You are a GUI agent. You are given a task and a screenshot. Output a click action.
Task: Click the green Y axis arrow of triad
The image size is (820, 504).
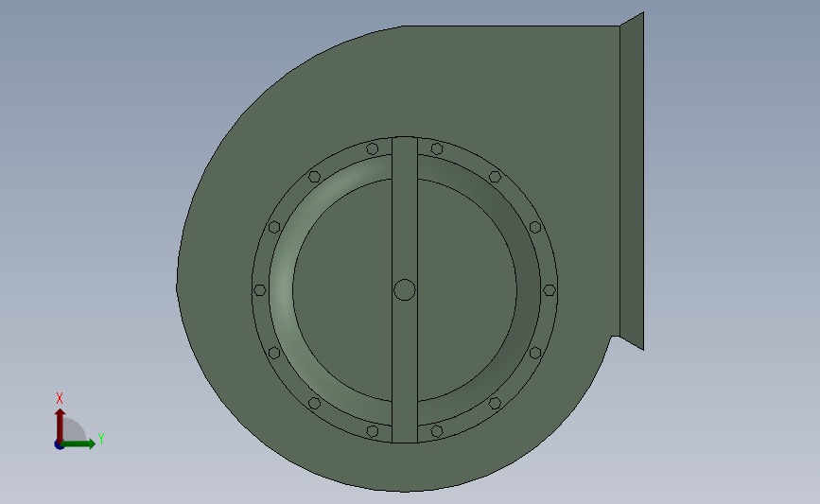point(79,443)
